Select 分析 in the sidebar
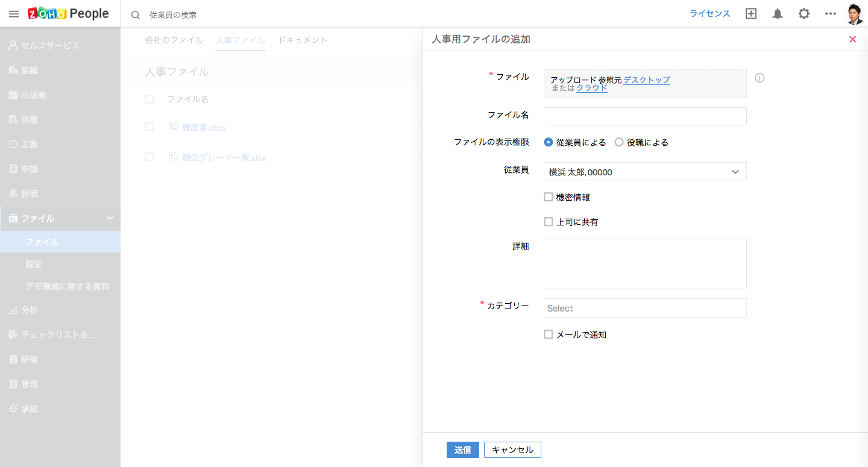The height and width of the screenshot is (467, 868). (x=30, y=310)
